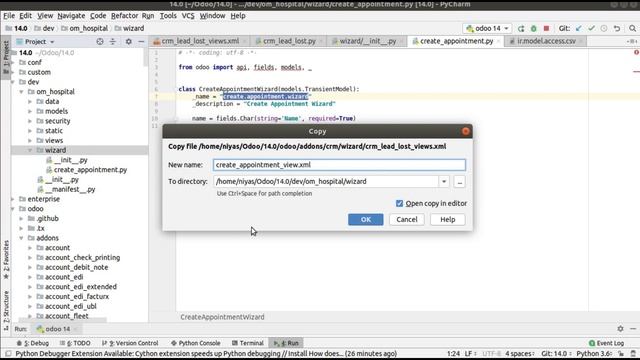The height and width of the screenshot is (360, 640).
Task: Open Search Everywhere magnifier icon
Action: [x=632, y=29]
